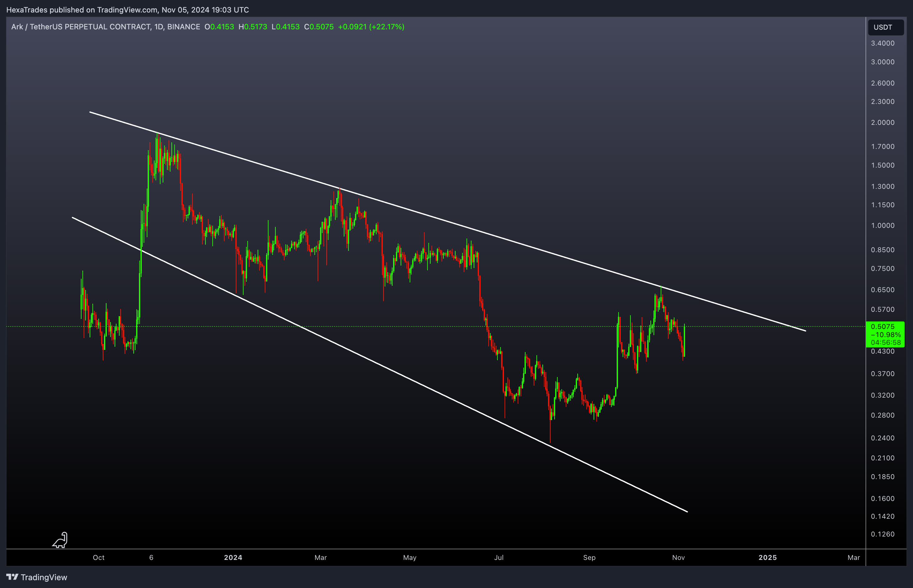Click the Ark / TetherUS PERPETUAL CONTRACT title
This screenshot has width=913, height=588.
click(x=106, y=27)
